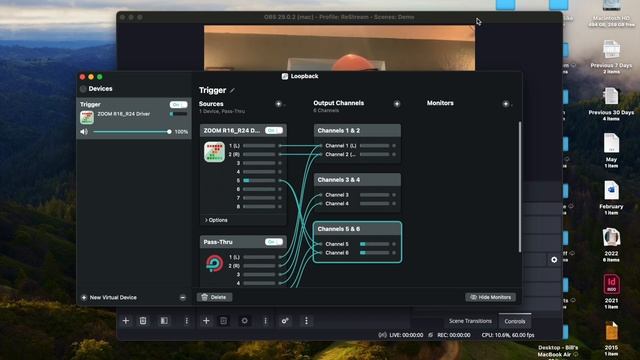The image size is (640, 360).
Task: Click the Devices header in the sidebar
Action: 100,89
